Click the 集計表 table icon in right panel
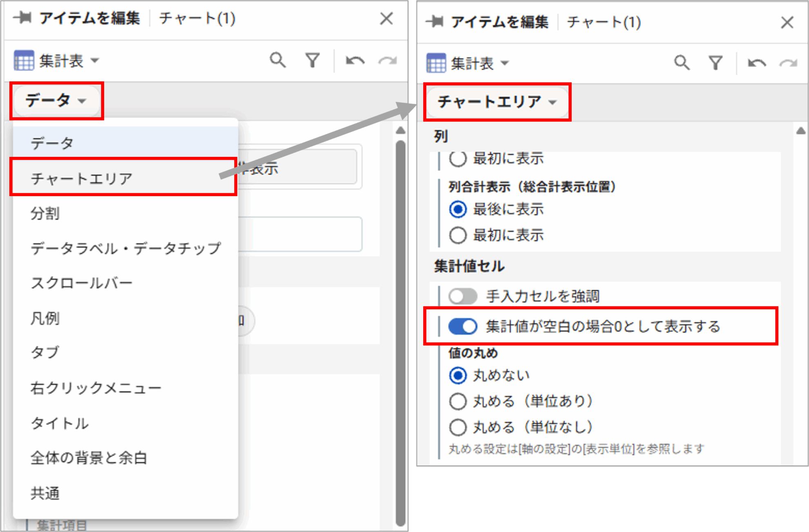The image size is (809, 532). [436, 63]
